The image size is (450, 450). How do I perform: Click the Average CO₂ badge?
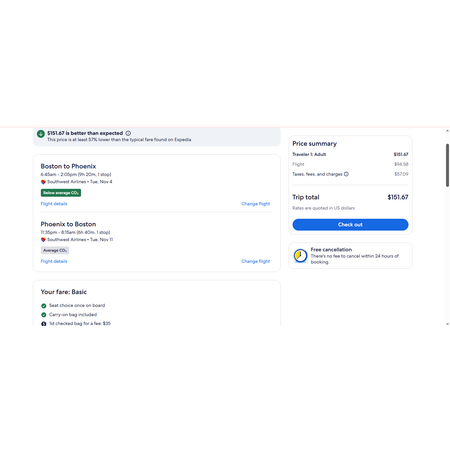[55, 250]
